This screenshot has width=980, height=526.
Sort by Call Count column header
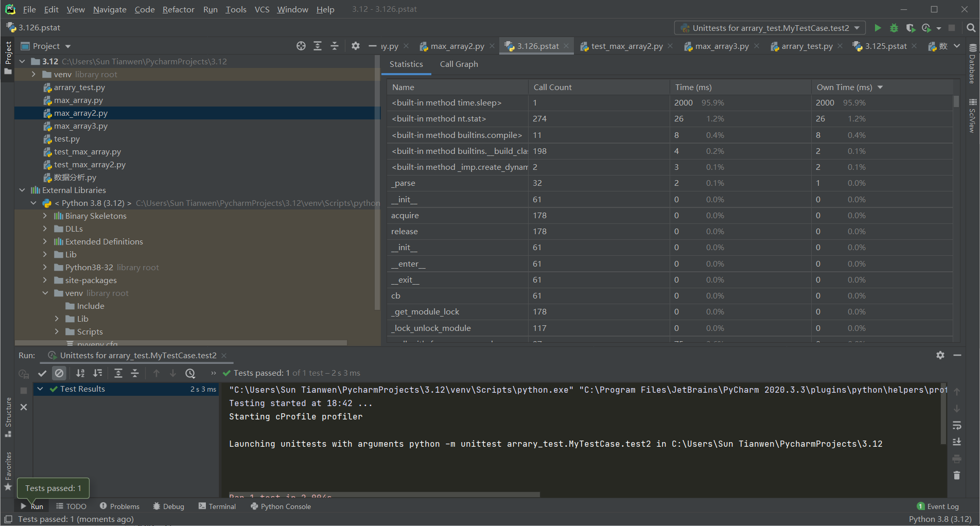[552, 87]
